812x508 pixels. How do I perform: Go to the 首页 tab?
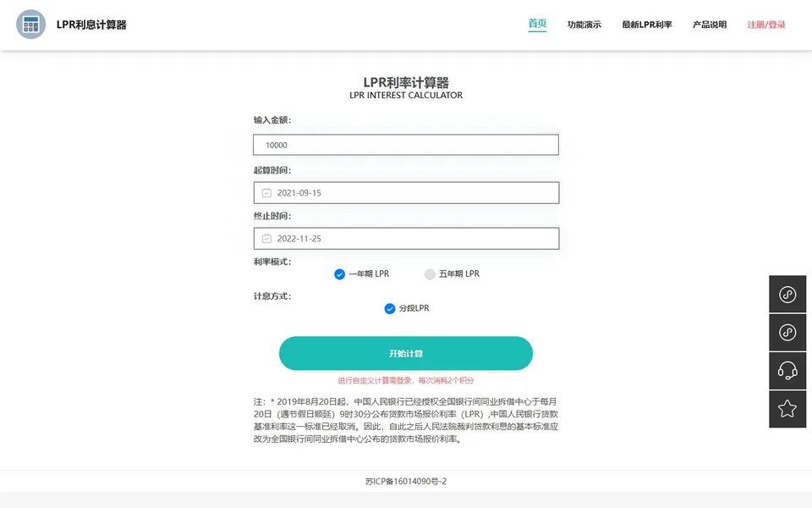click(x=537, y=24)
